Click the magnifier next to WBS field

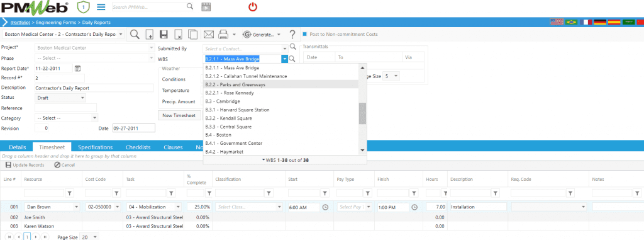coord(292,59)
